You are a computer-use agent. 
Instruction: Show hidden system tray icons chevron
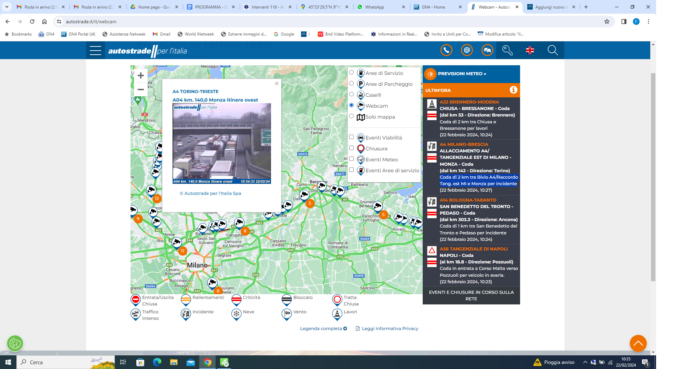click(x=585, y=362)
